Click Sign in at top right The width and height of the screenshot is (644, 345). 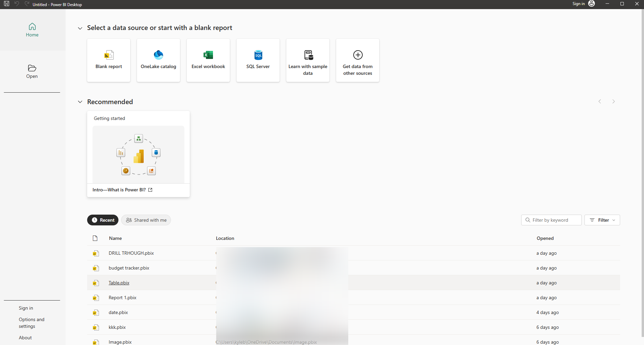[x=579, y=4]
